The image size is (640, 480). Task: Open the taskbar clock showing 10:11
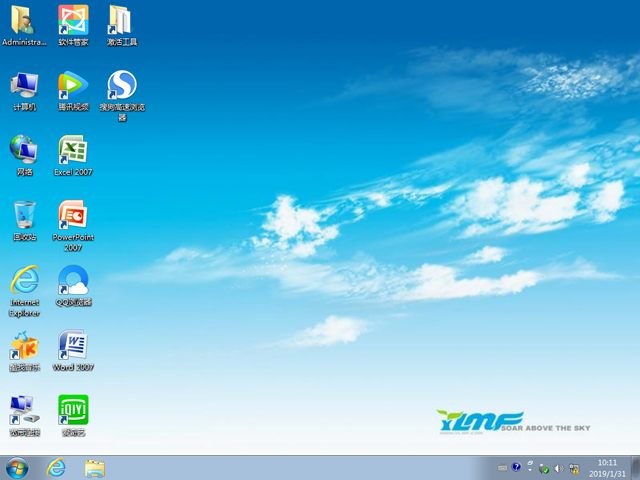607,467
